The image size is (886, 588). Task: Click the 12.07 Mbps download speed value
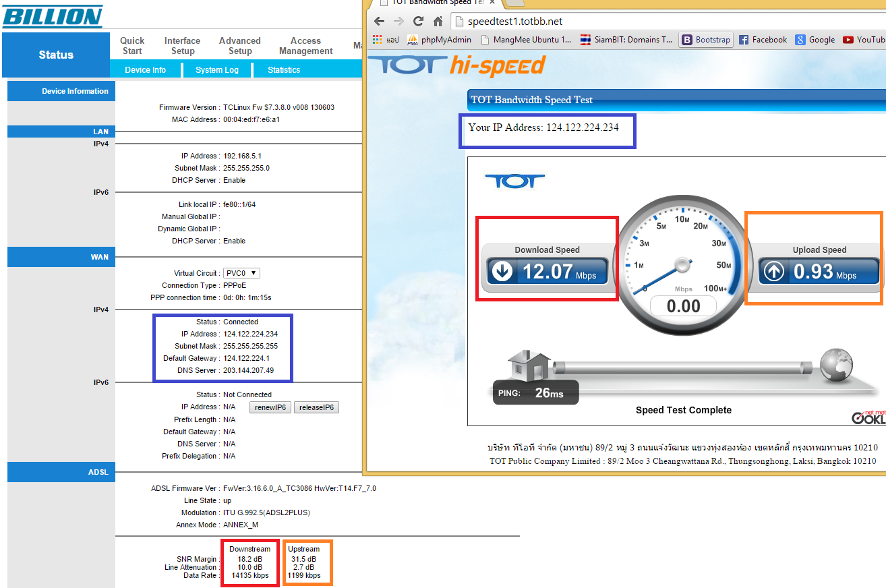click(559, 272)
